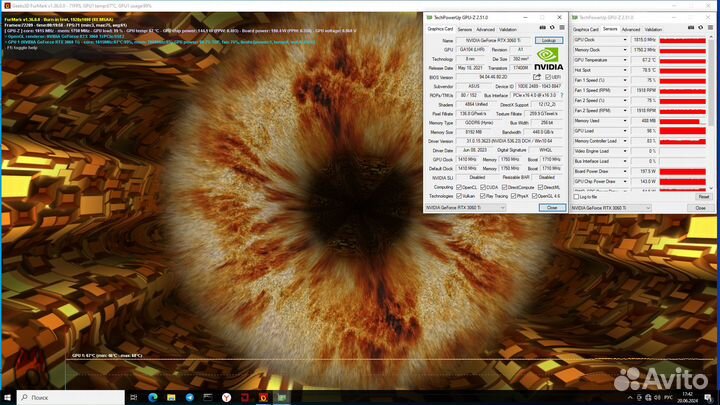Toggle the Vulkan checkbox

click(x=459, y=196)
